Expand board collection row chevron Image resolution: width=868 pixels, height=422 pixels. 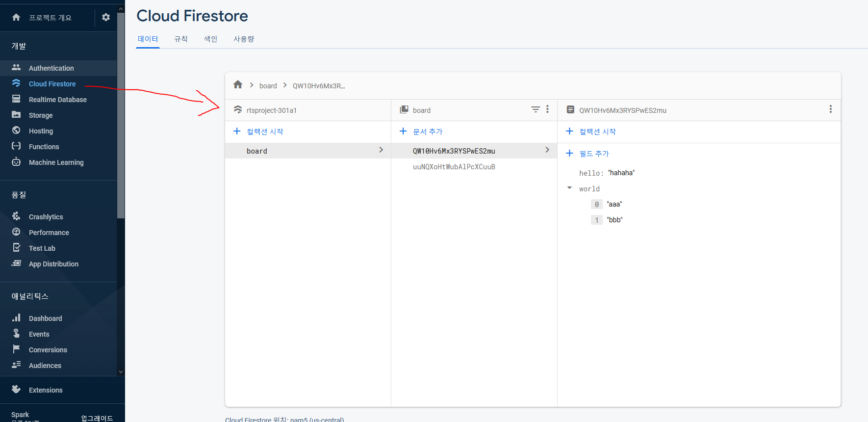pyautogui.click(x=381, y=150)
